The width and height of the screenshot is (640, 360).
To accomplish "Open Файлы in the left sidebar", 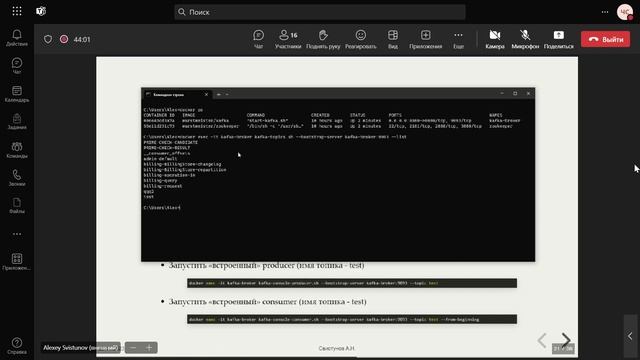I will [x=17, y=206].
